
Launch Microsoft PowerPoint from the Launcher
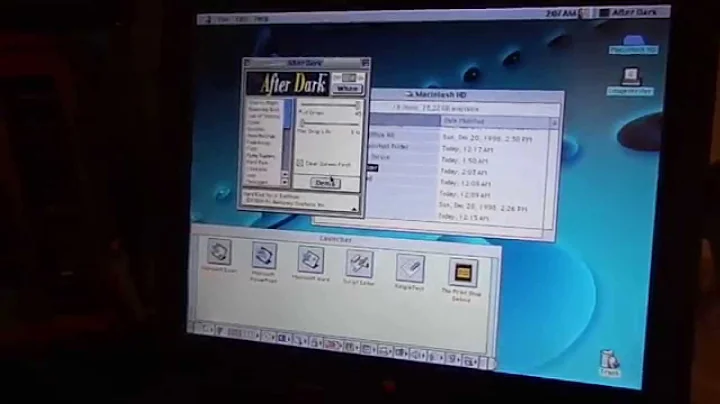264,256
